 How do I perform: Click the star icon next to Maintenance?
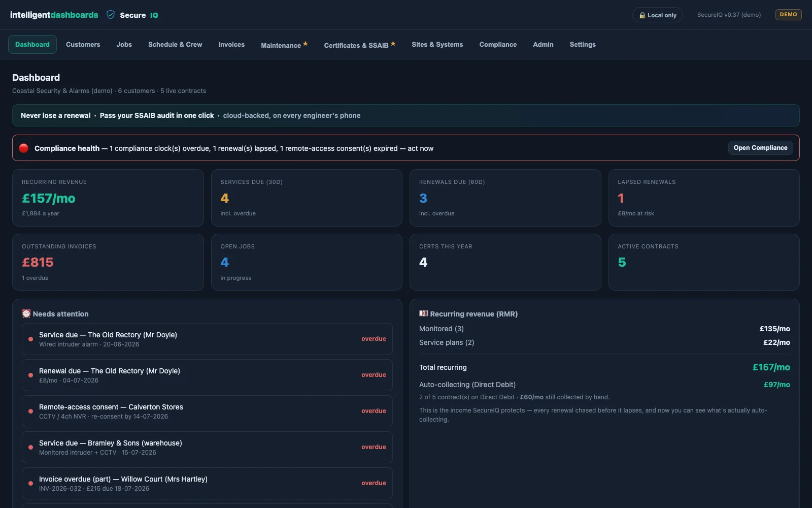[306, 44]
